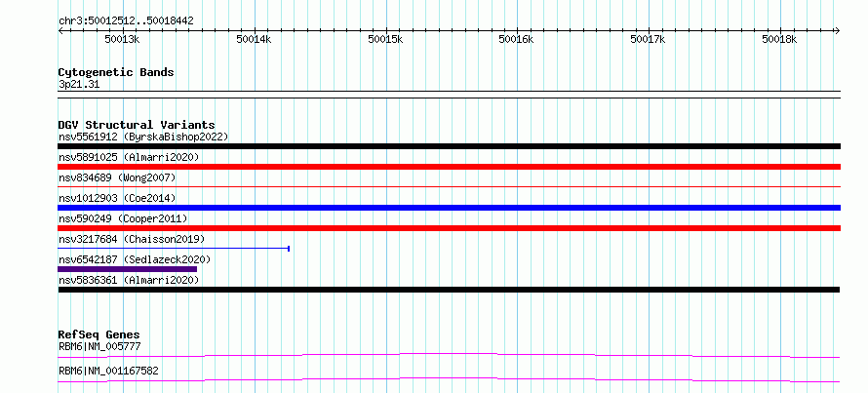The height and width of the screenshot is (393, 868).
Task: Click the 50013k ruler position
Action: (122, 39)
